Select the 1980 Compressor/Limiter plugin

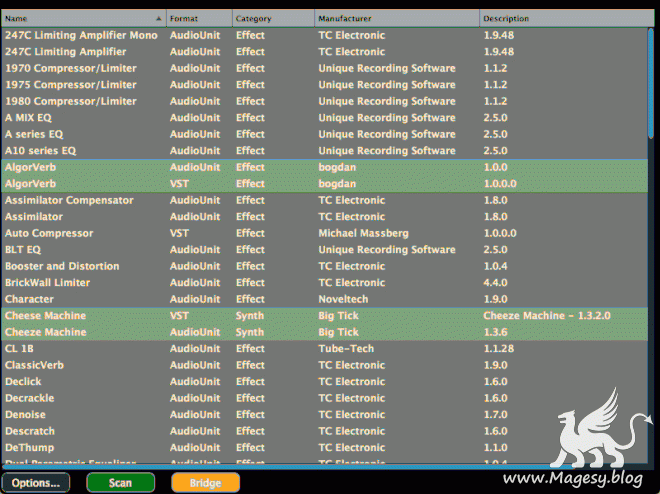click(325, 101)
